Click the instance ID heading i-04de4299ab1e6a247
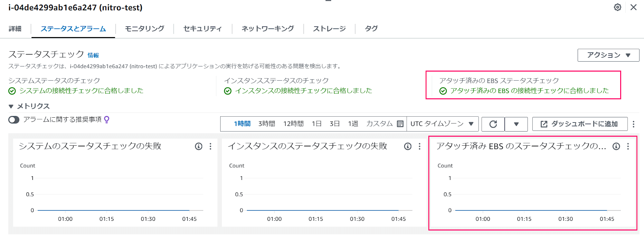Screen dimensions: 644x235 coord(75,7)
